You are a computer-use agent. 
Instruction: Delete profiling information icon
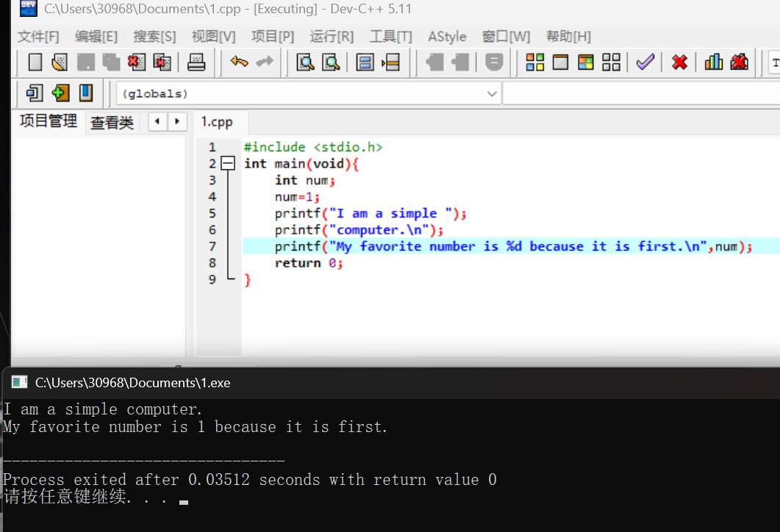tap(740, 62)
